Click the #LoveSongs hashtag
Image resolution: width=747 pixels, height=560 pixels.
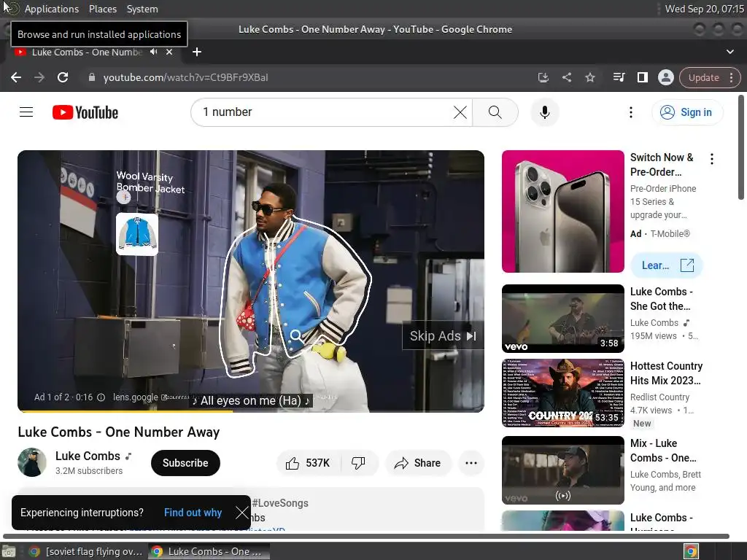(280, 503)
